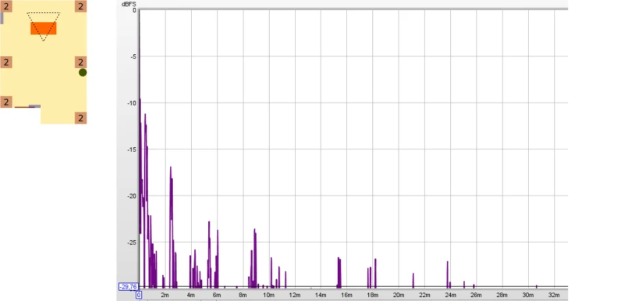
Task: Click the 2m label on the time axis
Action: [165, 295]
